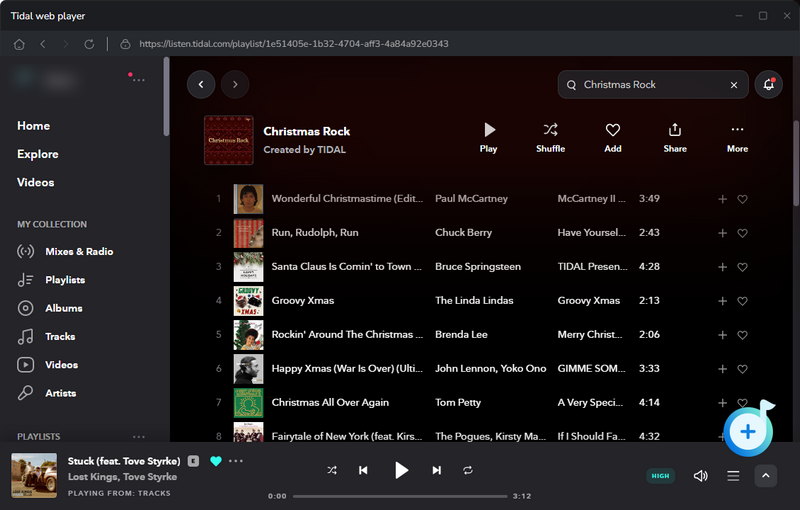Add Wonderful Christmastime to a playlist
800x510 pixels.
(x=722, y=199)
